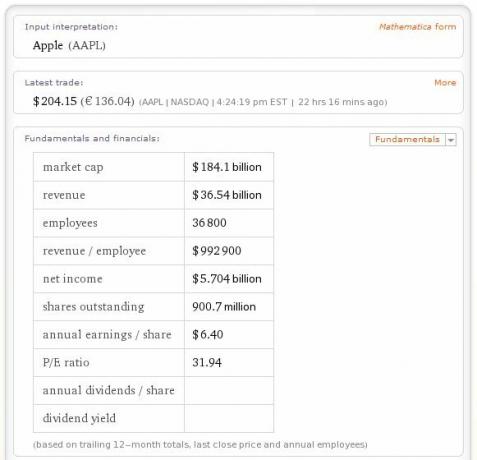Click the 900.7 million value
Screen dimensions: 477x460
pyautogui.click(x=224, y=307)
